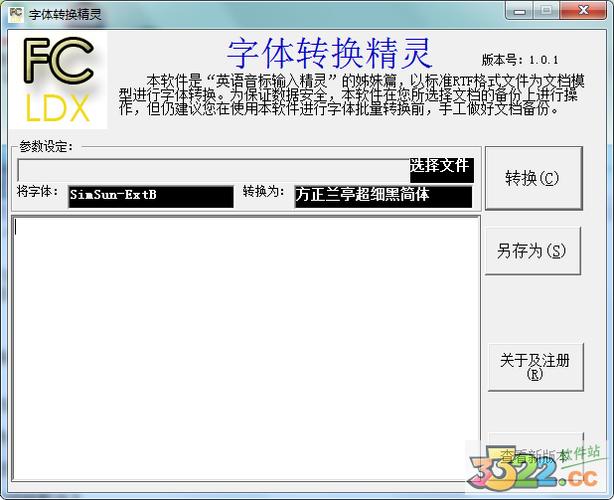Open the source font SimSun-ExtB dropdown
Viewport: 614px width, 500px height.
point(151,196)
